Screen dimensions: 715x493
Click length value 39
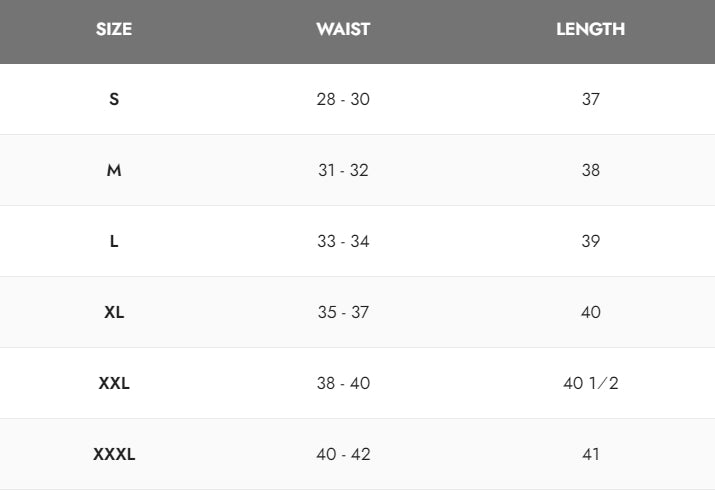point(590,241)
